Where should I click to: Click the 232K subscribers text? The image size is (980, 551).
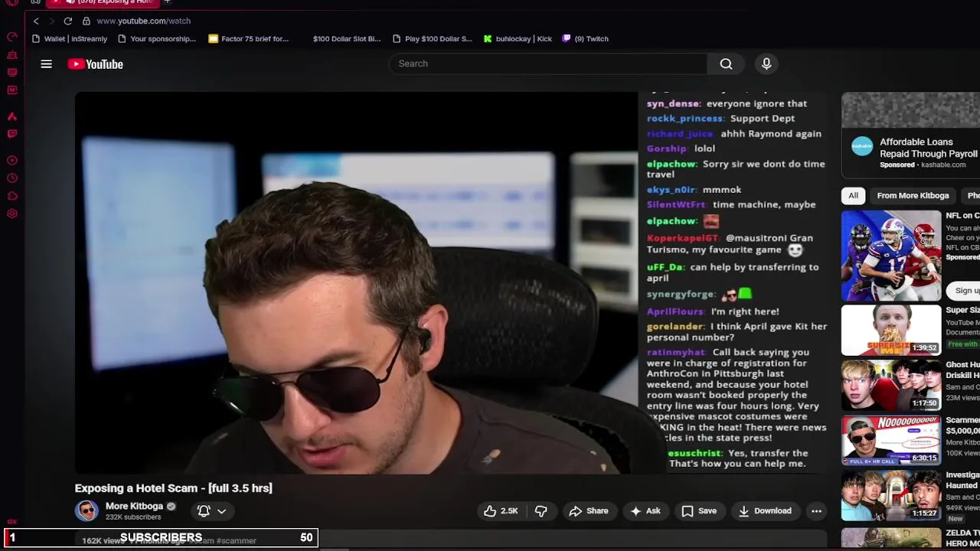[133, 517]
